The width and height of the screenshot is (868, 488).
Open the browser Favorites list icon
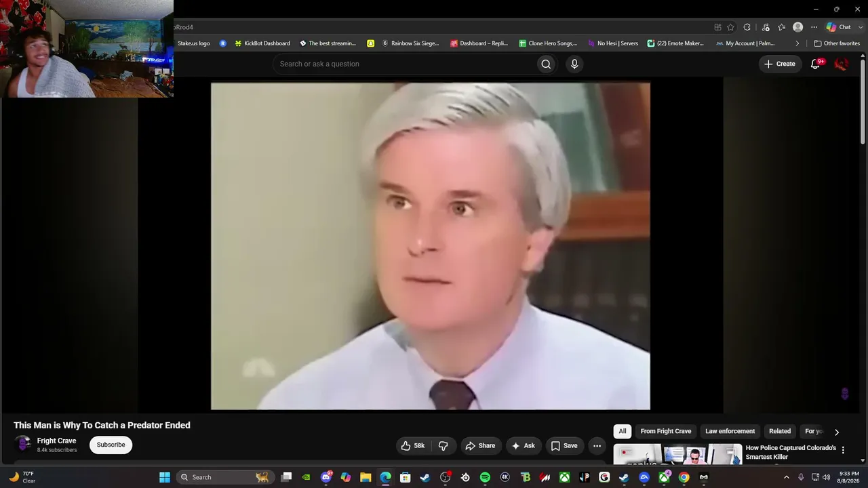tap(782, 27)
